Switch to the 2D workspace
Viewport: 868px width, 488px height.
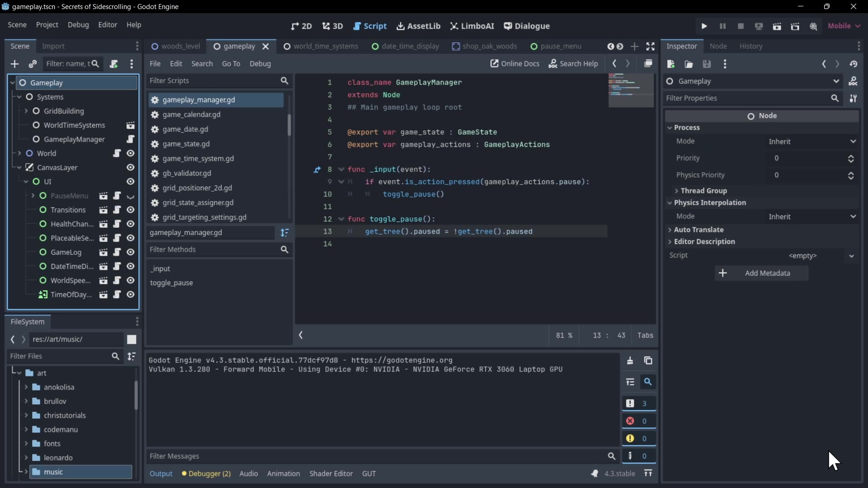[x=301, y=26]
